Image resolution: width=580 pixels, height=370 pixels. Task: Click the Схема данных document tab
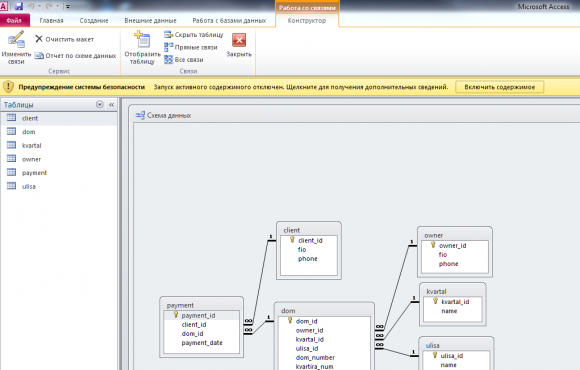click(163, 115)
